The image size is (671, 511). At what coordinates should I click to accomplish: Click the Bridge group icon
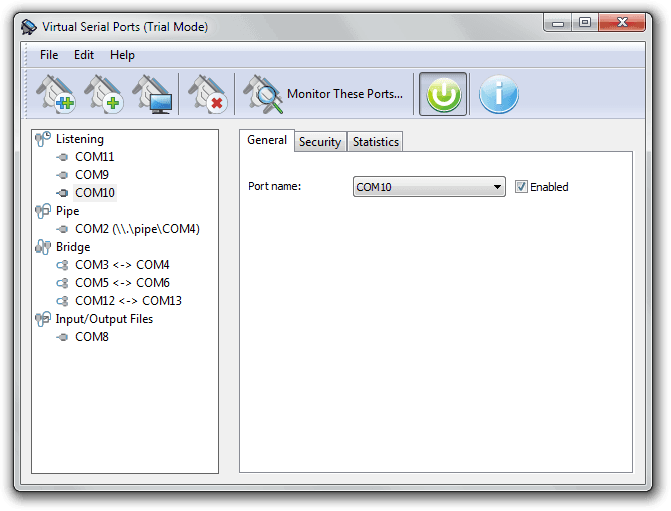(x=43, y=247)
